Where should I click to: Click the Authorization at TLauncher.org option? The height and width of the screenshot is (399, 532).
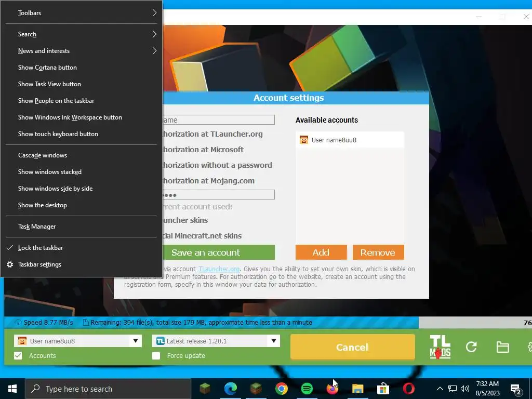[x=212, y=134]
